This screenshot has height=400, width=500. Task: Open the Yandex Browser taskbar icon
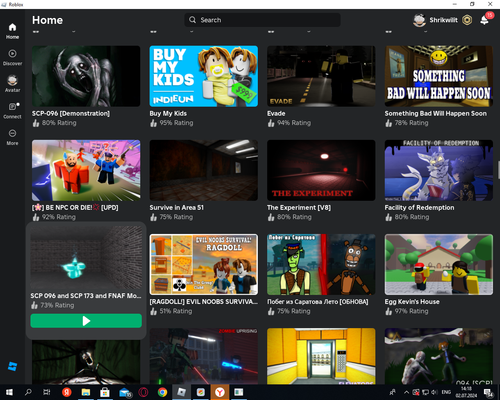(220, 392)
